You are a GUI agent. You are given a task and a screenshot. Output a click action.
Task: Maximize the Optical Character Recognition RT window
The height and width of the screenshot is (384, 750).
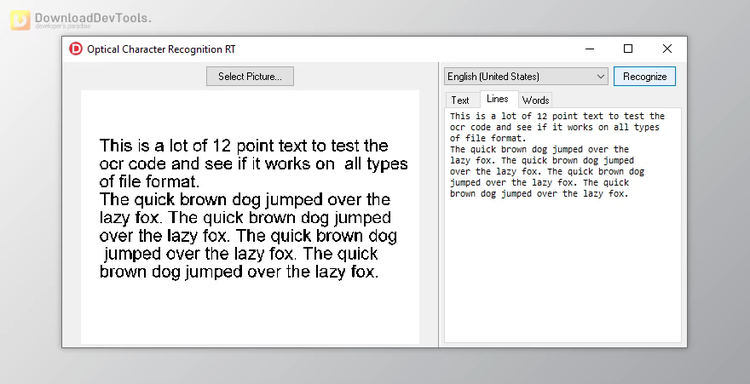[628, 49]
